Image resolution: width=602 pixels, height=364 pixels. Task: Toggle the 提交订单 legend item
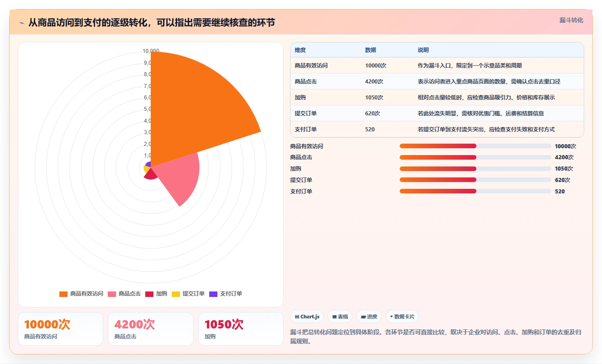tap(188, 294)
